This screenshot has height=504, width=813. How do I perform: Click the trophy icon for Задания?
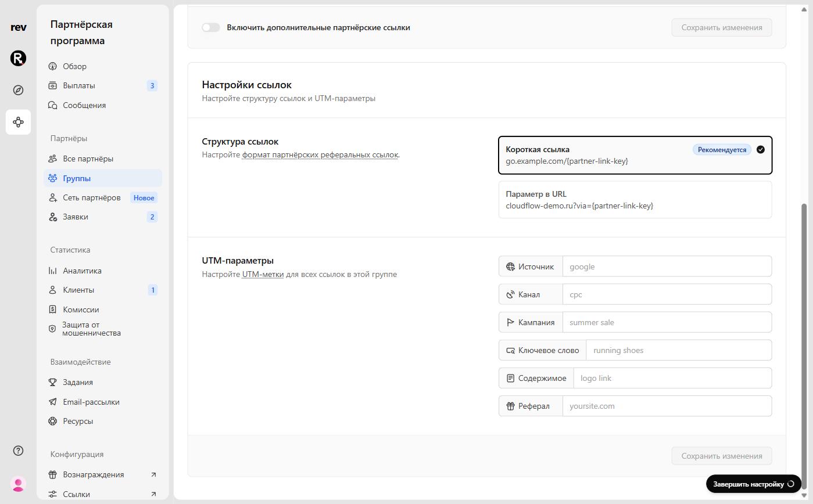point(52,382)
